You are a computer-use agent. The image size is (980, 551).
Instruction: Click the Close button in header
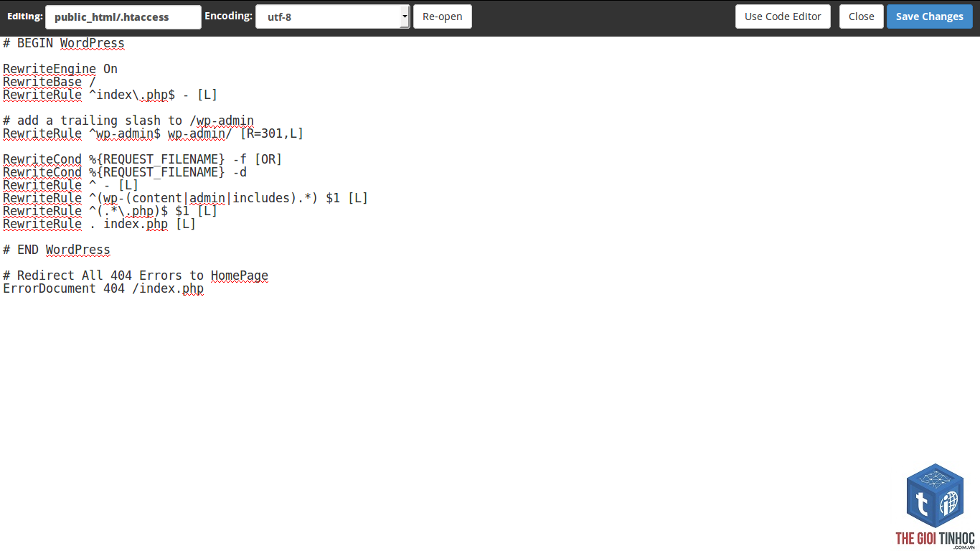coord(862,17)
